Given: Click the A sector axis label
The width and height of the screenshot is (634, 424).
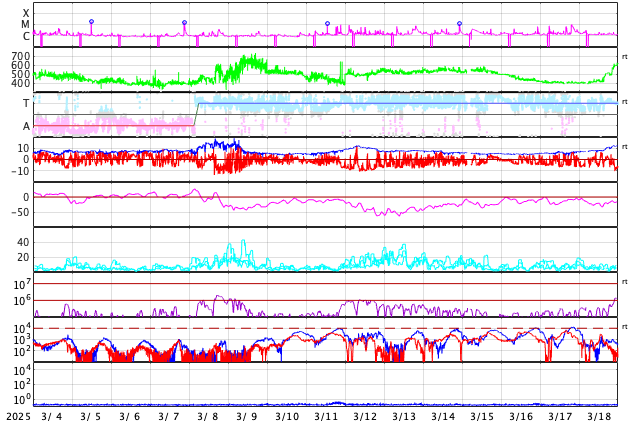Looking at the screenshot, I should pos(26,127).
